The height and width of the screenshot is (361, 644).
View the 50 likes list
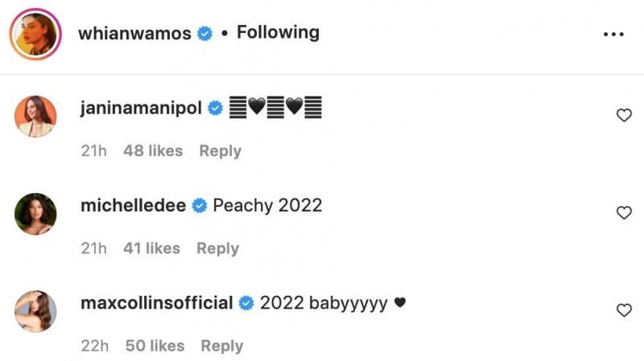(155, 346)
